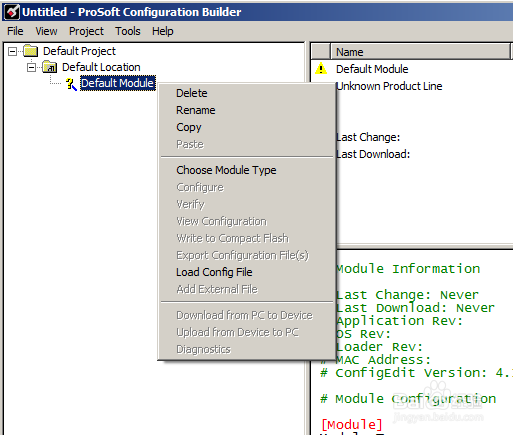Screen dimensions: 513x435
Task: Open the Project menu
Action: (86, 31)
